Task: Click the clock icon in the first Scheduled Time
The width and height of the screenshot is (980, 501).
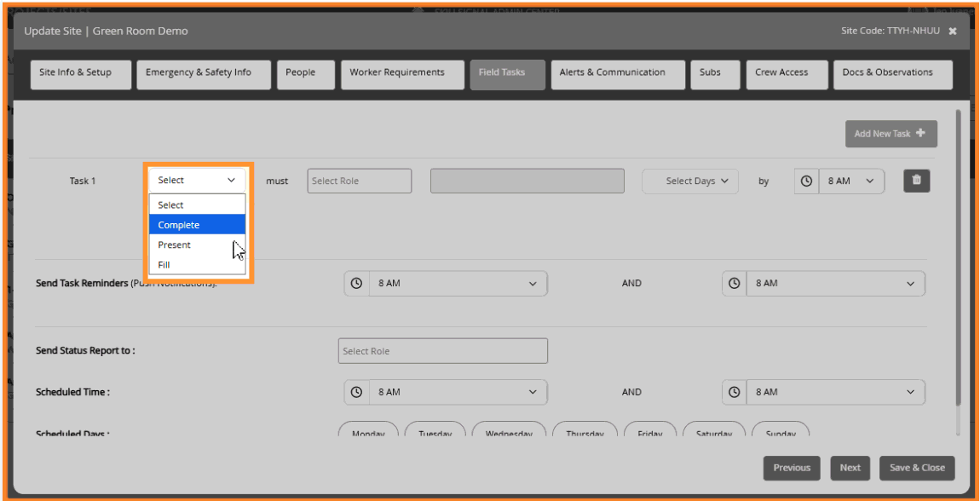Action: (x=356, y=392)
